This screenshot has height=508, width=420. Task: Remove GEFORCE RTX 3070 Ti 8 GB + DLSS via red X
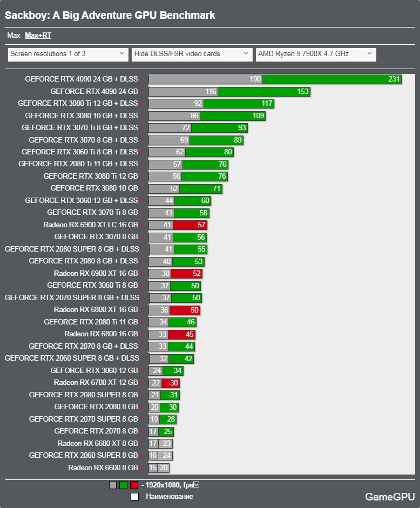(142, 128)
